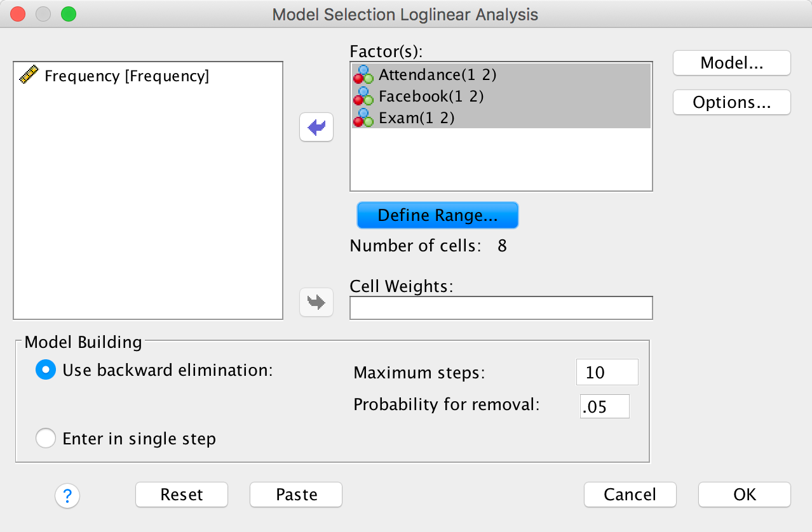Confirm the analysis with OK
This screenshot has height=532, width=812.
[744, 495]
